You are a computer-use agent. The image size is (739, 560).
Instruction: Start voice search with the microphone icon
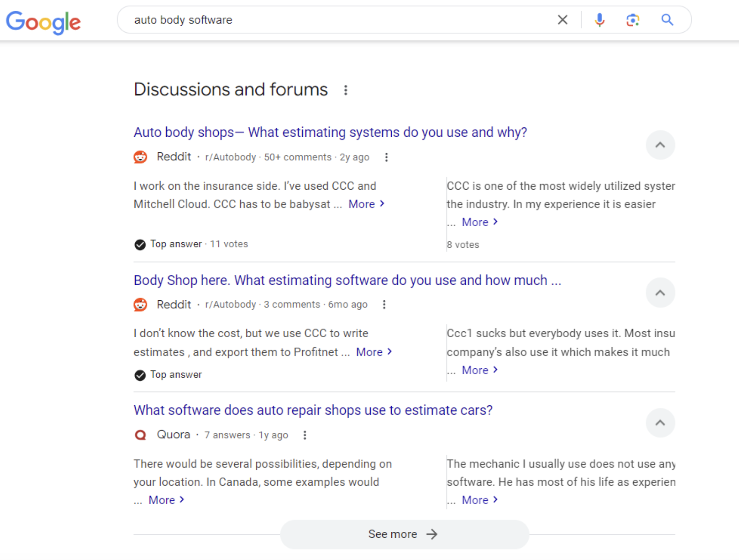tap(599, 19)
